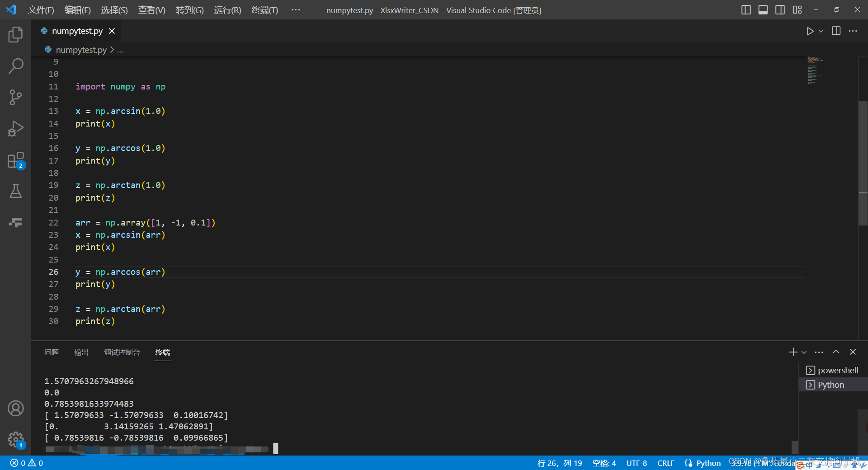868x470 pixels.
Task: Open the 运行(R) menu
Action: (x=227, y=10)
